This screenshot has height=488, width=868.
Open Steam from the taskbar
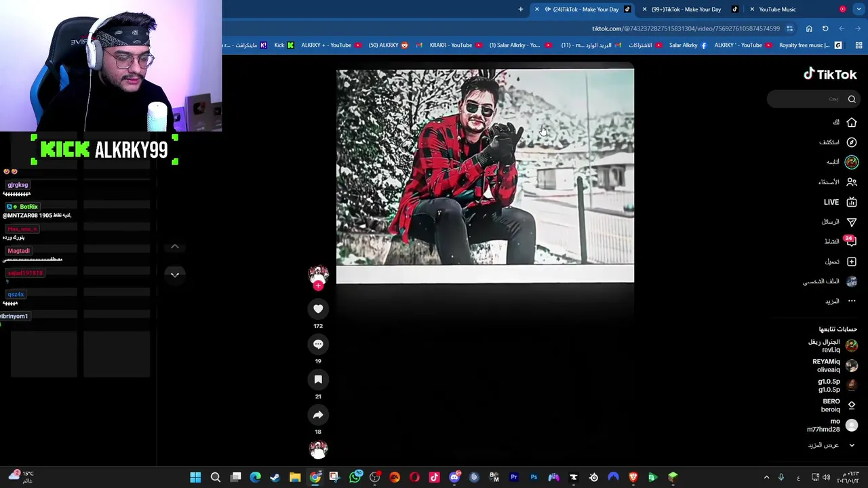pos(275,477)
